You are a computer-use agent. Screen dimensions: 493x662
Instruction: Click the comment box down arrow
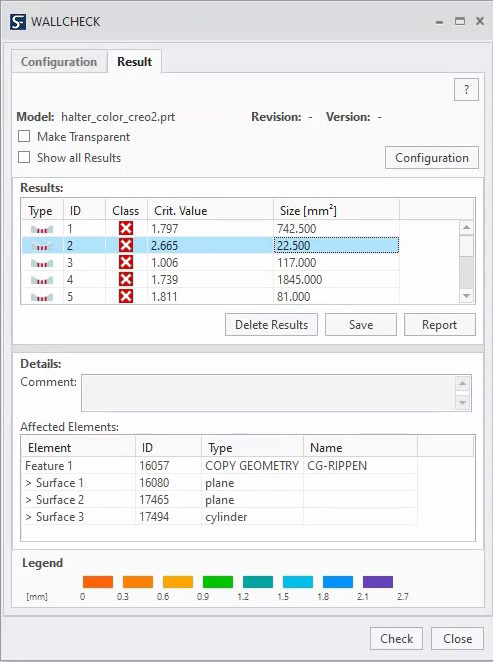(x=463, y=403)
